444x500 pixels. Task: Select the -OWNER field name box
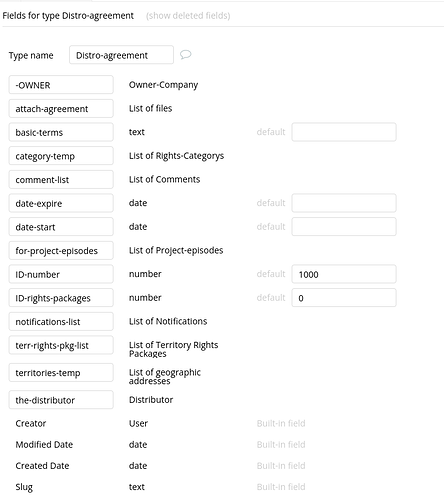click(61, 85)
